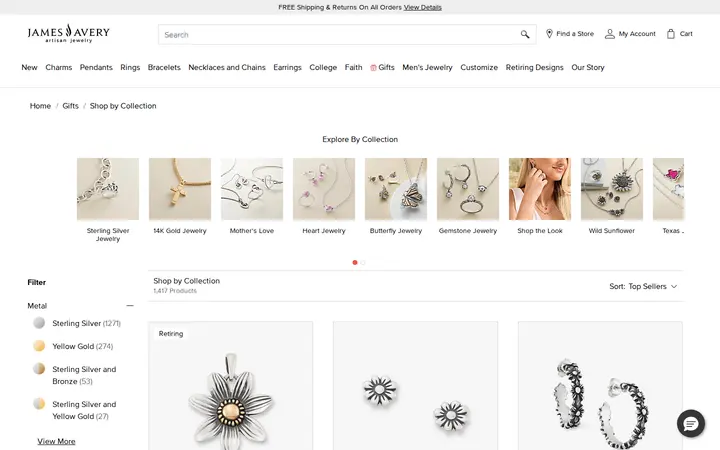Open View Details shipping link

click(x=422, y=7)
